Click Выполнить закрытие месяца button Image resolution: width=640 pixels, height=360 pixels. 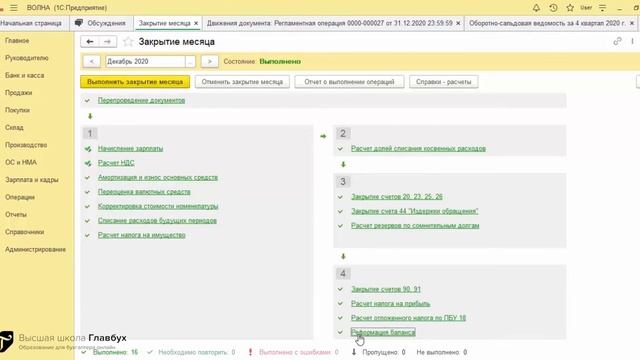click(135, 82)
